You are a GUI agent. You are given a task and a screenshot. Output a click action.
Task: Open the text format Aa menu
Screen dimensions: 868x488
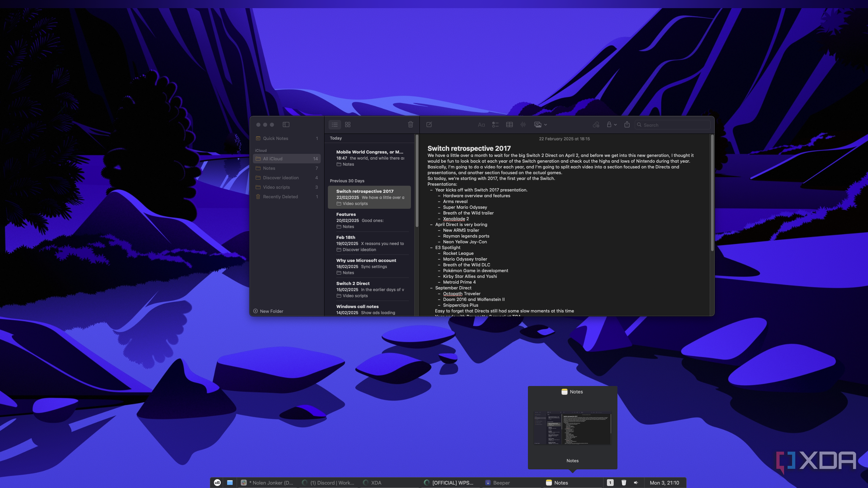481,125
